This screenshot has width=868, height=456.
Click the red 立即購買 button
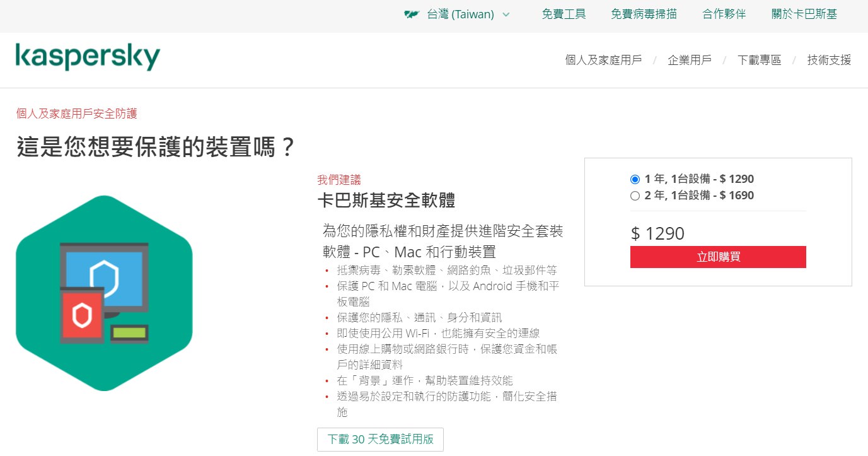pyautogui.click(x=718, y=257)
